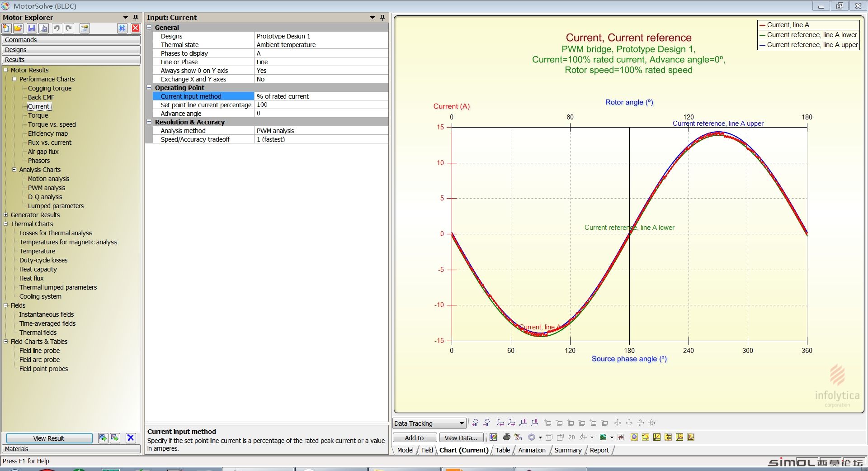Click the redo arrow icon
Screen dimensions: 868x471
tap(69, 29)
